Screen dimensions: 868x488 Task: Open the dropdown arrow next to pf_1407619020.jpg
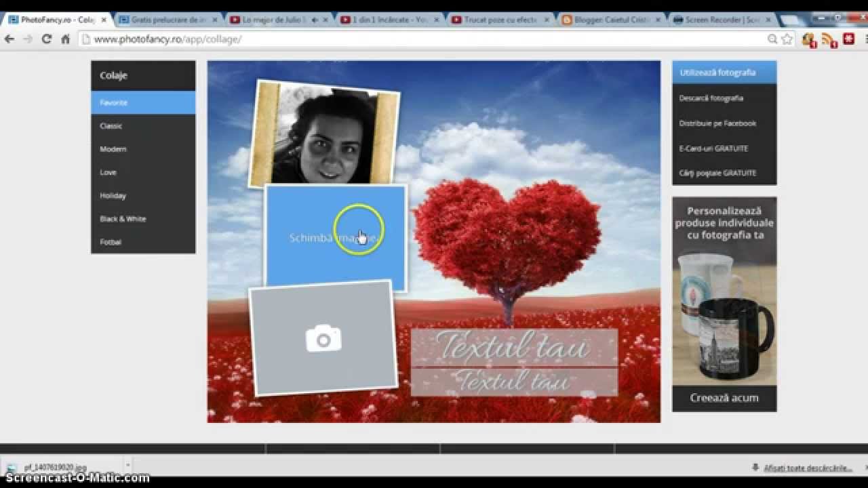tap(127, 466)
